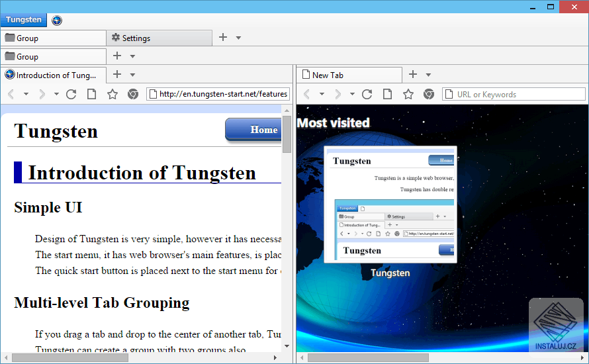Screen dimensions: 589x364
Task: Click left pane vertical scrollbar thumb
Action: [x=287, y=134]
